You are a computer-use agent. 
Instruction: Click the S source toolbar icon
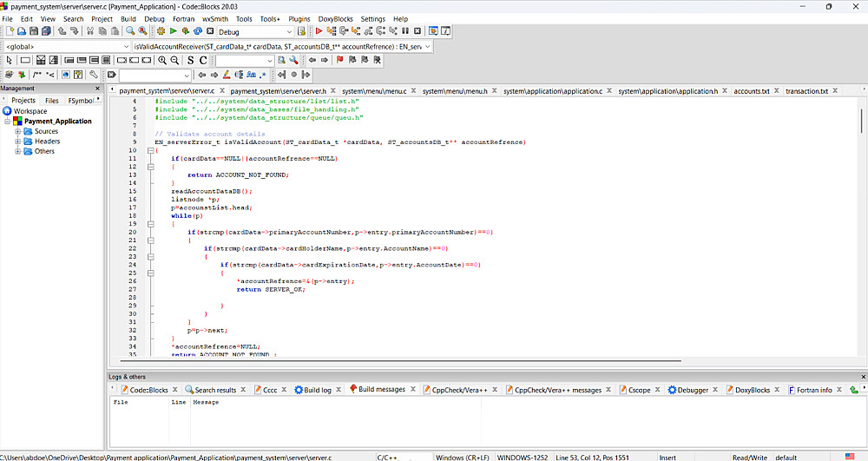[x=190, y=60]
